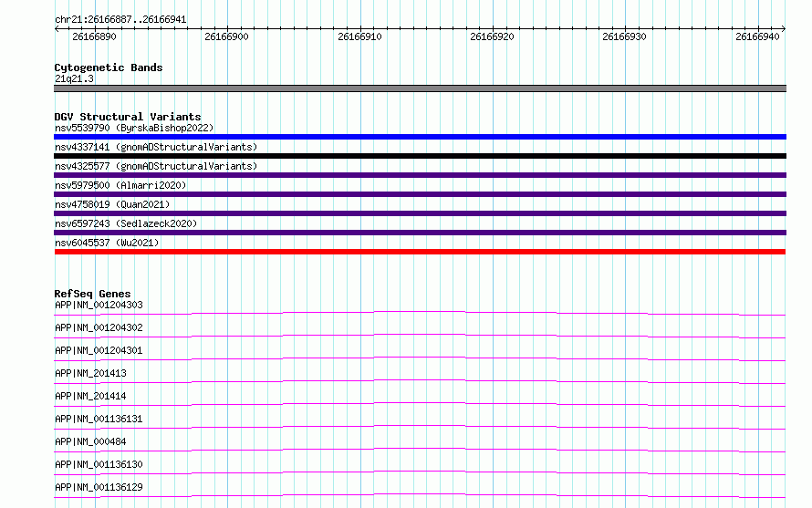Click the magenta intron line of APP|NM_001204301

pos(420,358)
